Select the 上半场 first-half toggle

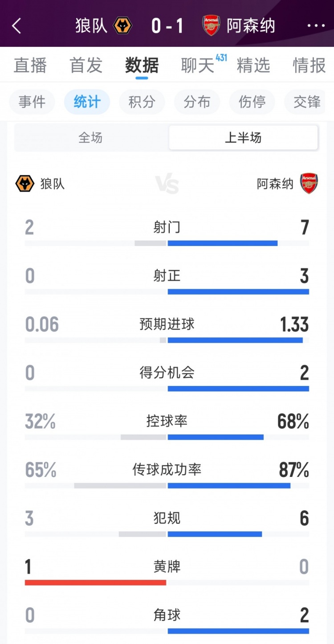[x=243, y=138]
